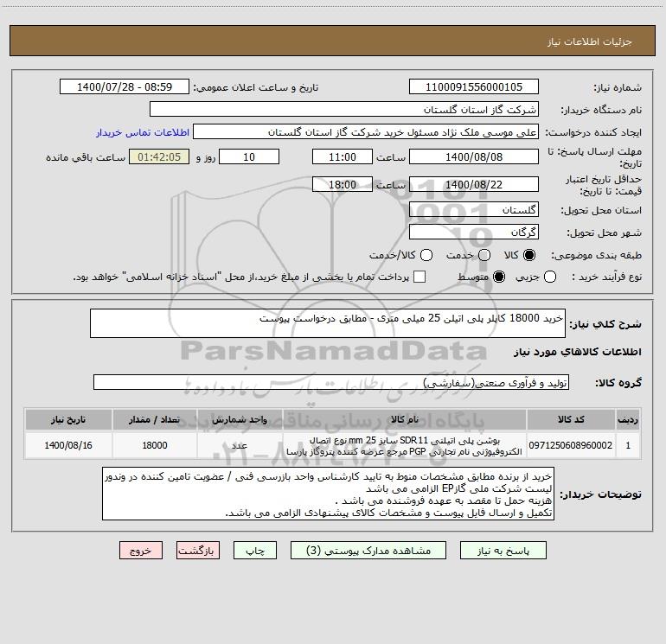
Task: Click the تعداد / مقدار column header
Action: pyautogui.click(x=155, y=419)
